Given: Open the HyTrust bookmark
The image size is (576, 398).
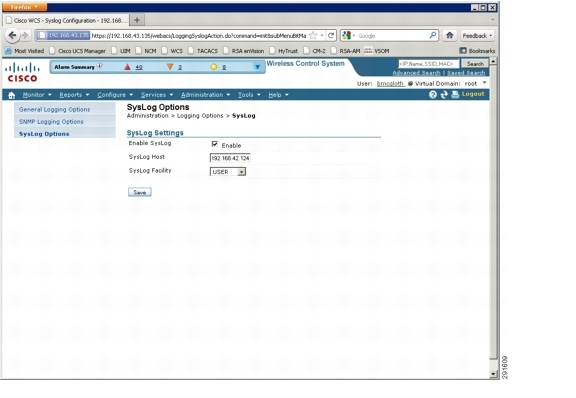Looking at the screenshot, I should [x=284, y=51].
